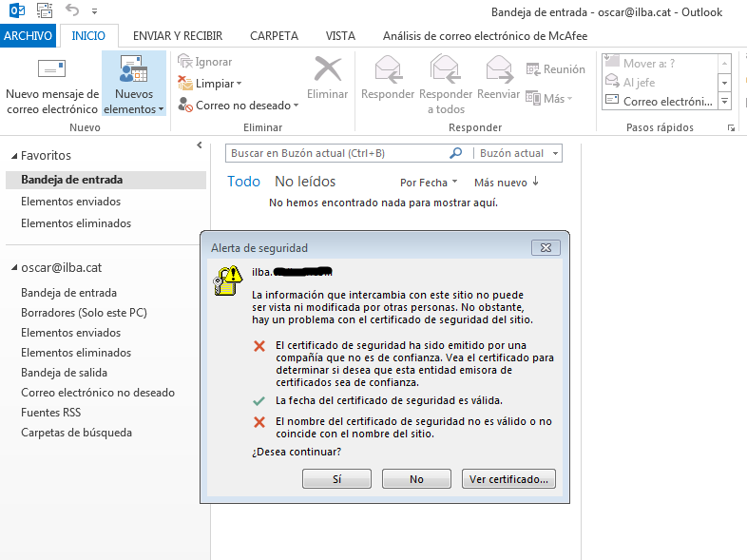Open the Más respond options dropdown
Image resolution: width=747 pixels, height=560 pixels.
pos(549,98)
